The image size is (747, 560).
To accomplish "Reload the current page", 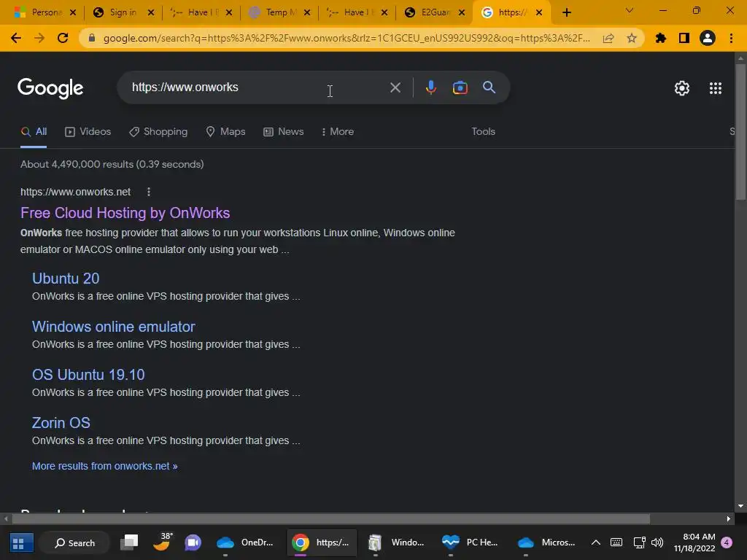I will click(x=63, y=38).
